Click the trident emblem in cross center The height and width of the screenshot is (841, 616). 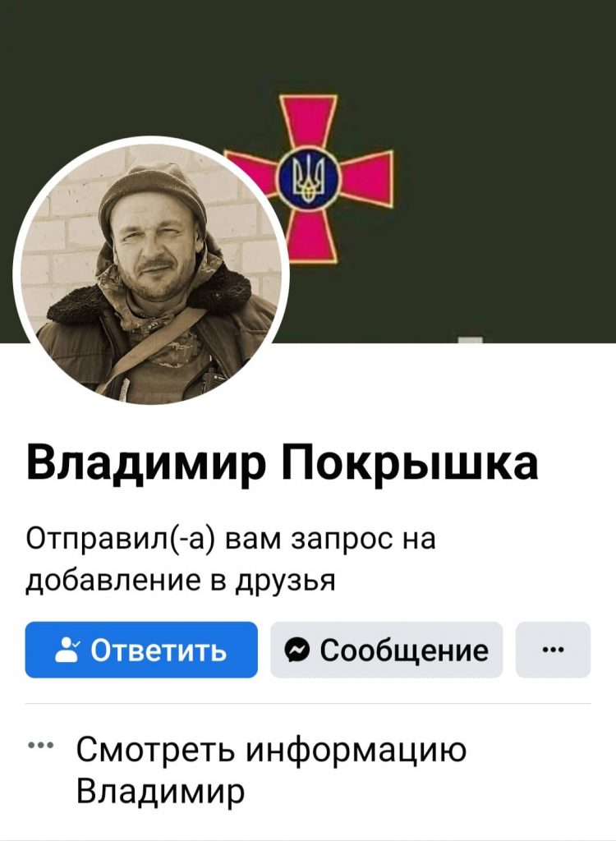[308, 179]
